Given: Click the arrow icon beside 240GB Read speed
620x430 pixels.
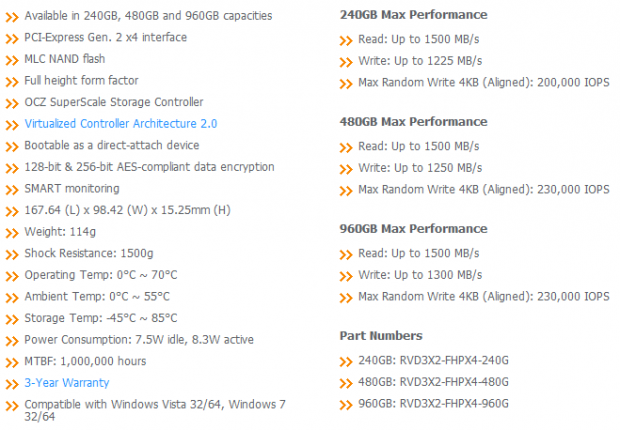Looking at the screenshot, I should 346,41.
